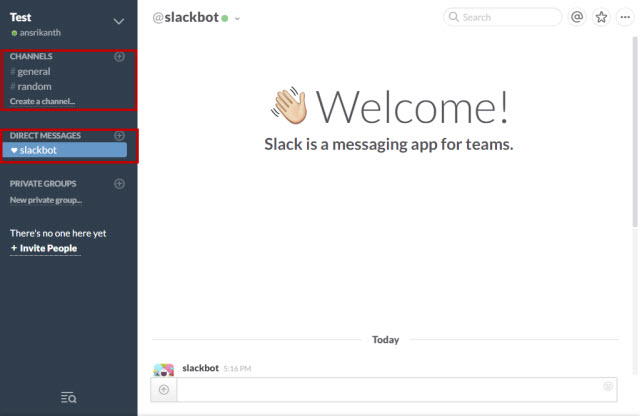The height and width of the screenshot is (416, 640).
Task: Click the add channel plus icon
Action: [x=119, y=56]
